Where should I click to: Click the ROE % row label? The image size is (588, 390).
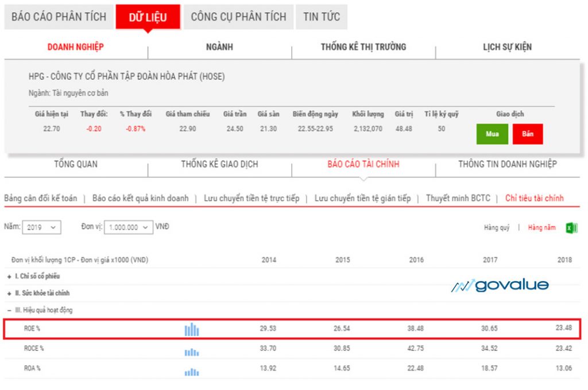point(32,329)
